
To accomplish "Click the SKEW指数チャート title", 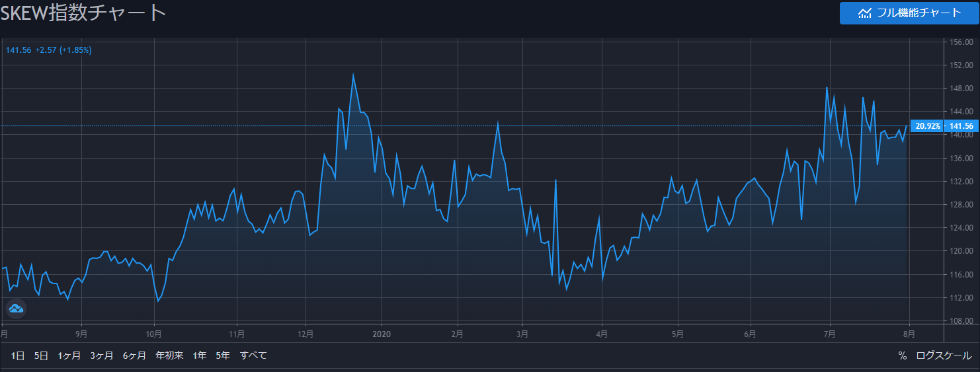I will [83, 13].
